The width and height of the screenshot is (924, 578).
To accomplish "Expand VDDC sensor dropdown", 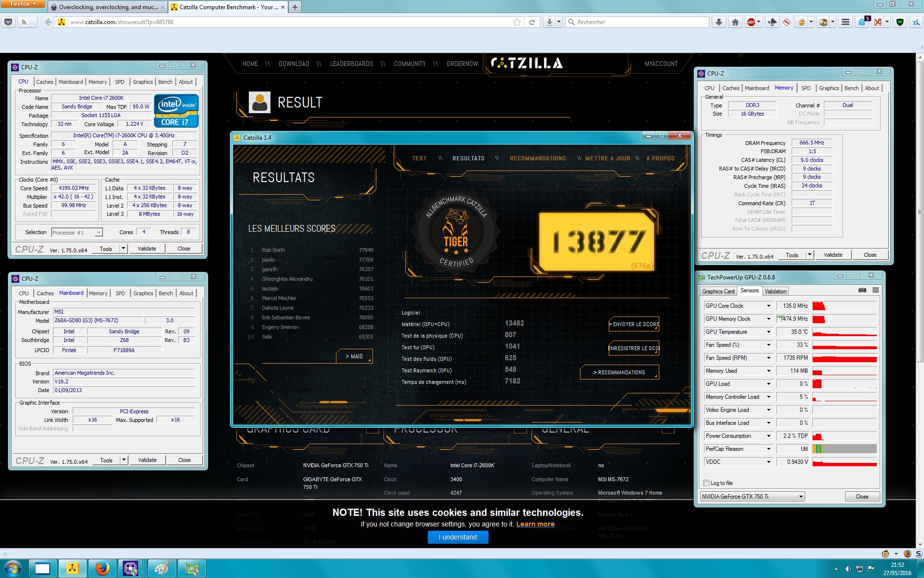I will tap(769, 462).
